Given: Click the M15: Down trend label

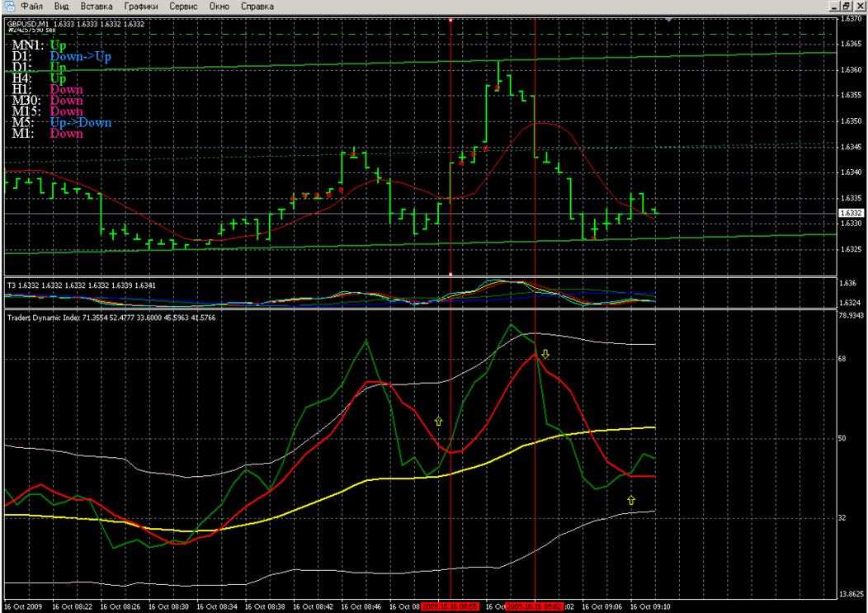Looking at the screenshot, I should click(x=47, y=112).
